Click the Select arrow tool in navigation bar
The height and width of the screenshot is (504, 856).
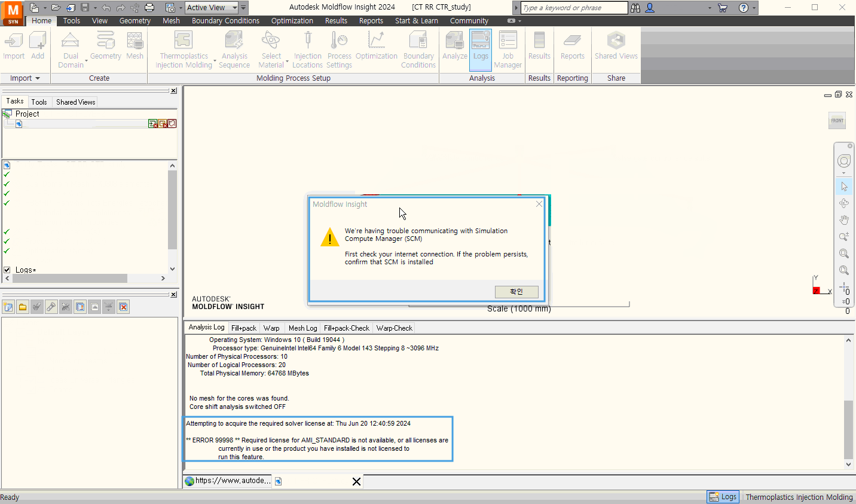[844, 187]
